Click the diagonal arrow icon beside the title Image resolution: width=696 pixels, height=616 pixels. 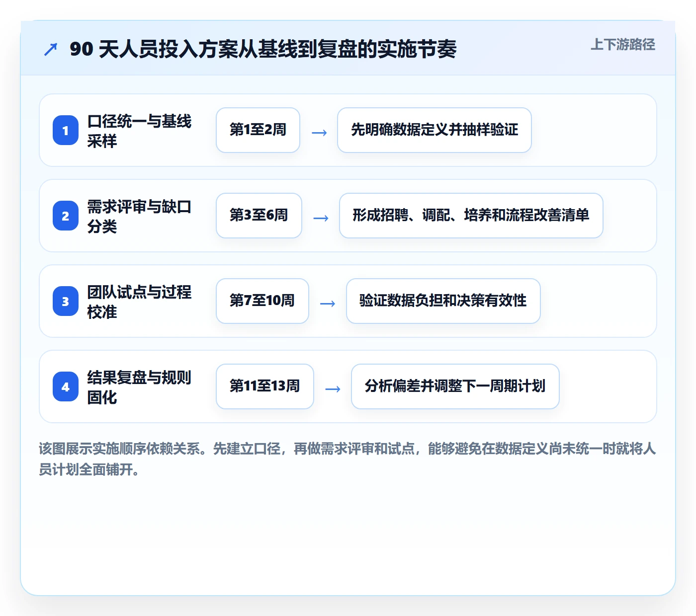tap(51, 49)
